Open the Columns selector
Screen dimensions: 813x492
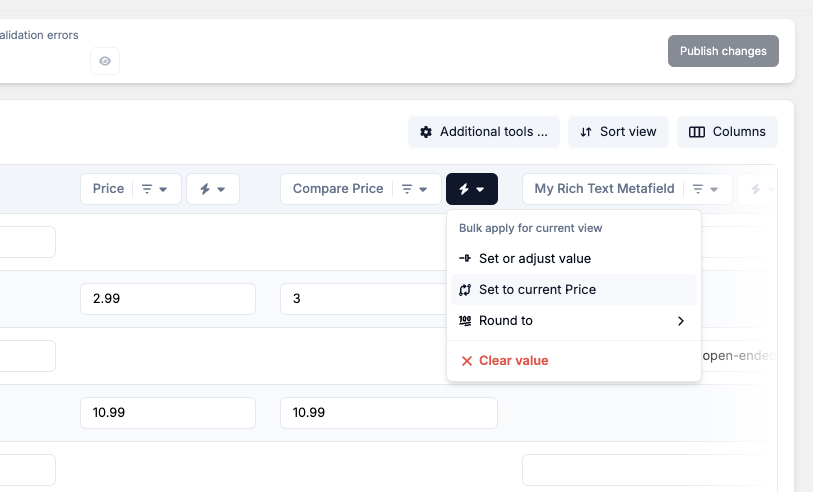[x=727, y=132]
